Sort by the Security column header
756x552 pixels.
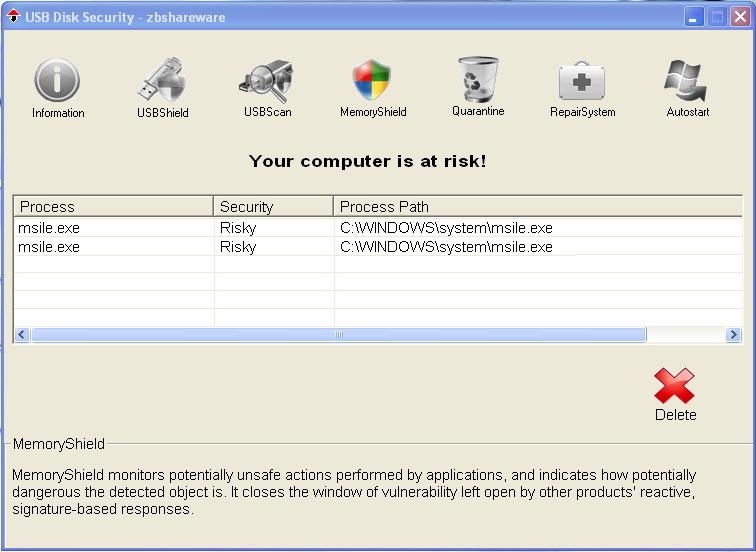pos(273,206)
